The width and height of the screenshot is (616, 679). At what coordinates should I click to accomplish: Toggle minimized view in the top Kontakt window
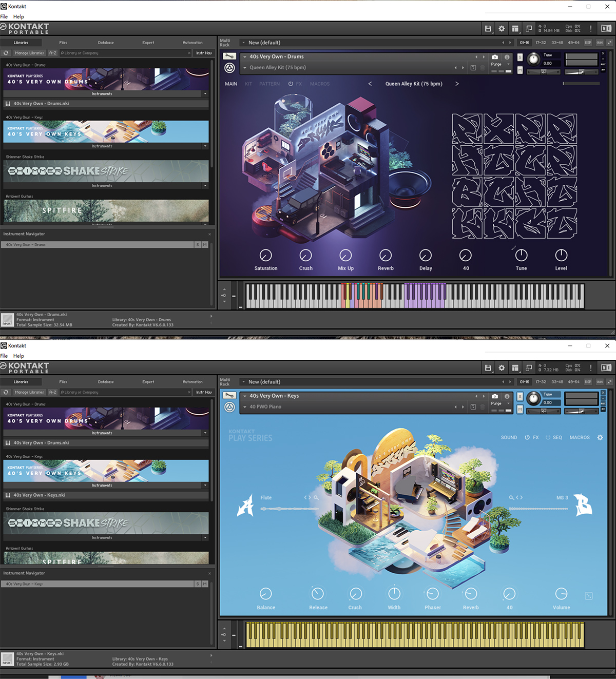click(529, 29)
